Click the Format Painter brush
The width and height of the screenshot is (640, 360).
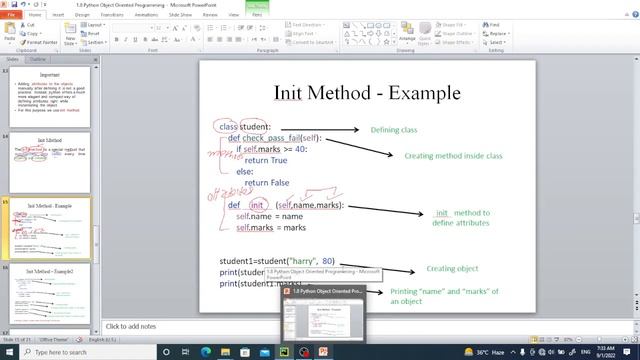coord(39,42)
